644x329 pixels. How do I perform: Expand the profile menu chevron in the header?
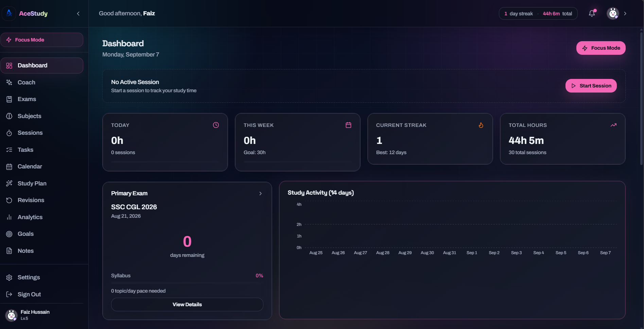click(625, 14)
